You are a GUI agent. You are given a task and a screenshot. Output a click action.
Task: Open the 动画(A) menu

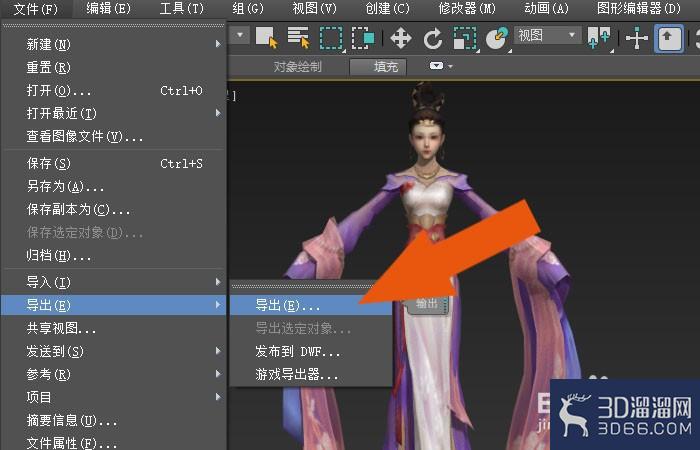pyautogui.click(x=546, y=8)
